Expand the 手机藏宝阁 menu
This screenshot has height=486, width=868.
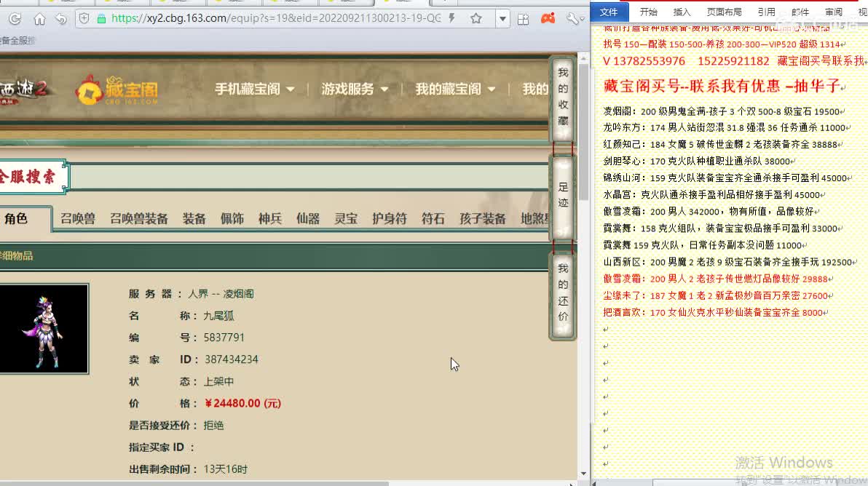tap(255, 89)
